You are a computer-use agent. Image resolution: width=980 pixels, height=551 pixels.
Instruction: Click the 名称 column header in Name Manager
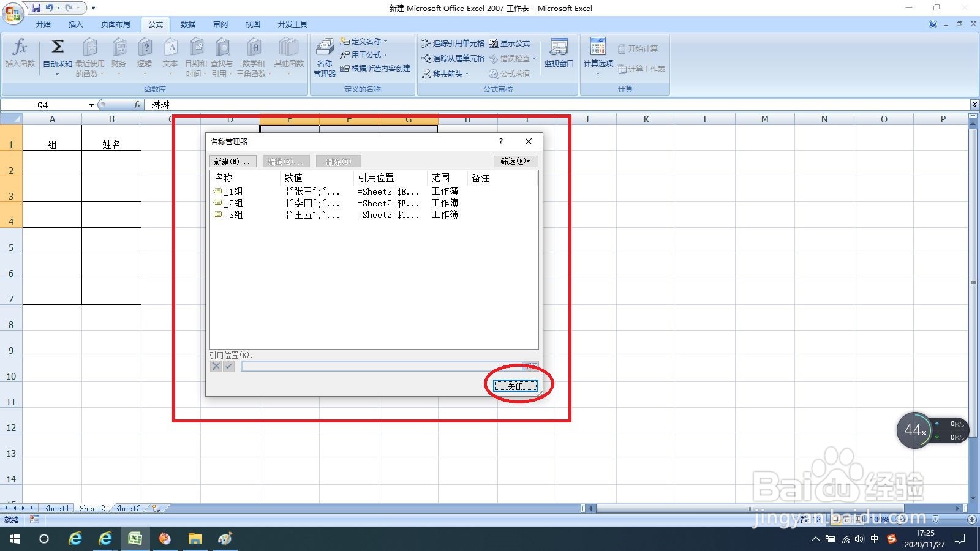(245, 178)
